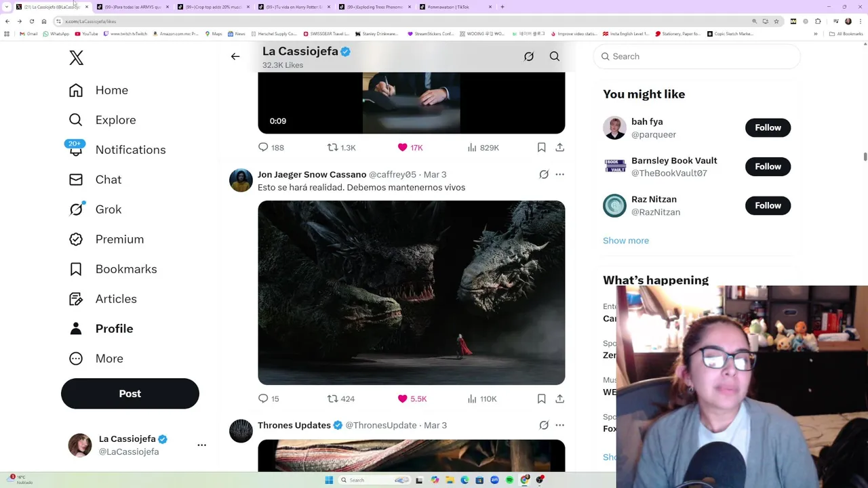Open Chat in the sidebar

(x=95, y=180)
